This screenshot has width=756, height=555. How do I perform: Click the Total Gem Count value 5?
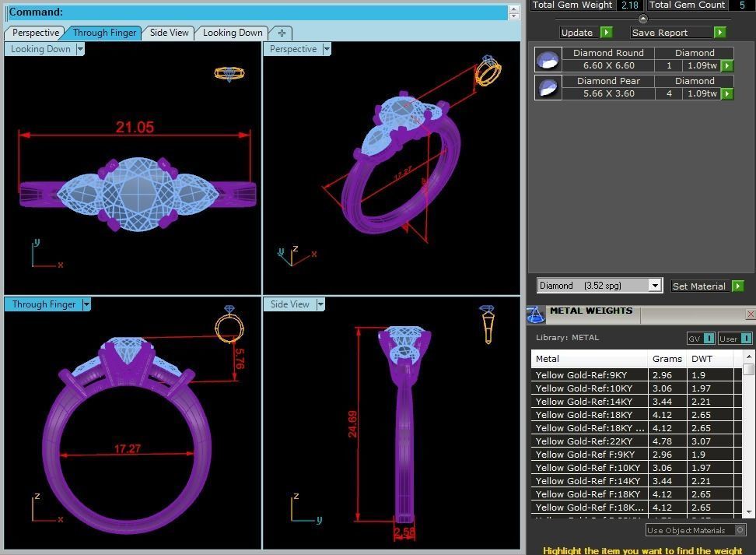(x=742, y=5)
